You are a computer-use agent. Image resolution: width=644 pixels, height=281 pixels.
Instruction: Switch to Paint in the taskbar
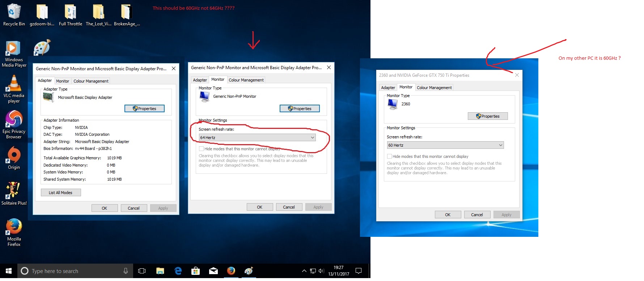point(249,271)
